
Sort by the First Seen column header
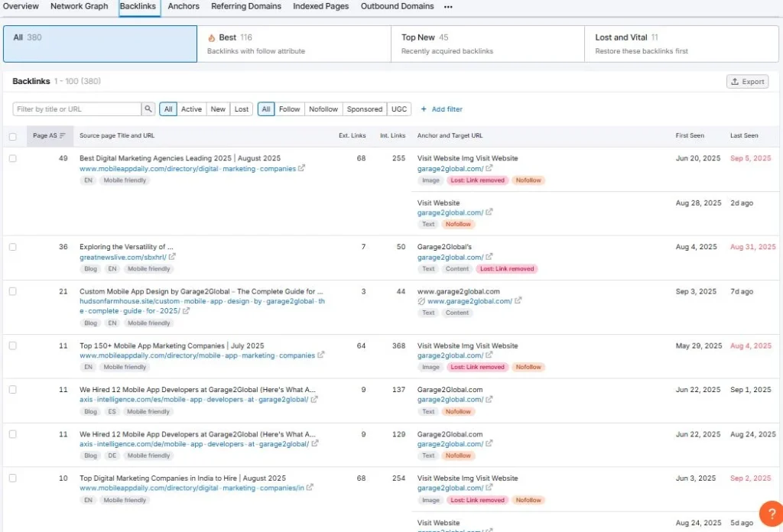[690, 136]
